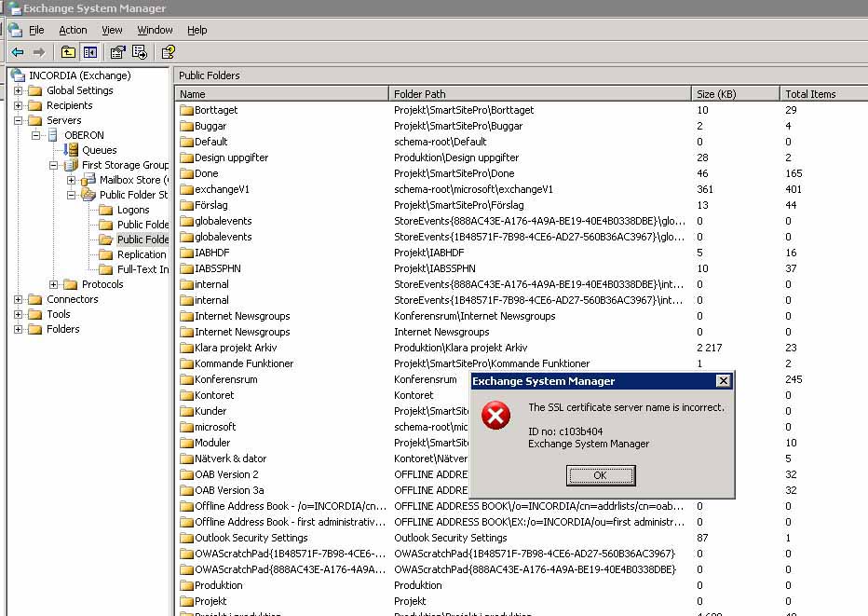The image size is (868, 616).
Task: Open the Help menu
Action: [x=197, y=30]
